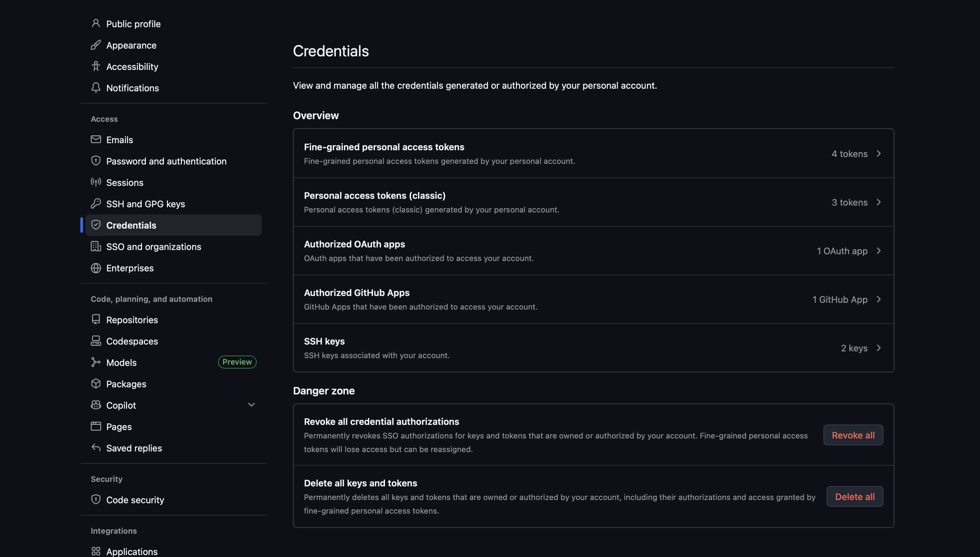Open Authorized OAuth apps row

(593, 251)
